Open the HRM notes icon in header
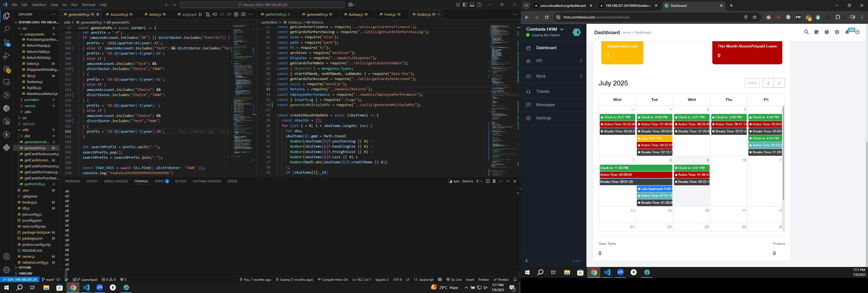Viewport: 868px width, 293px height. [816, 32]
